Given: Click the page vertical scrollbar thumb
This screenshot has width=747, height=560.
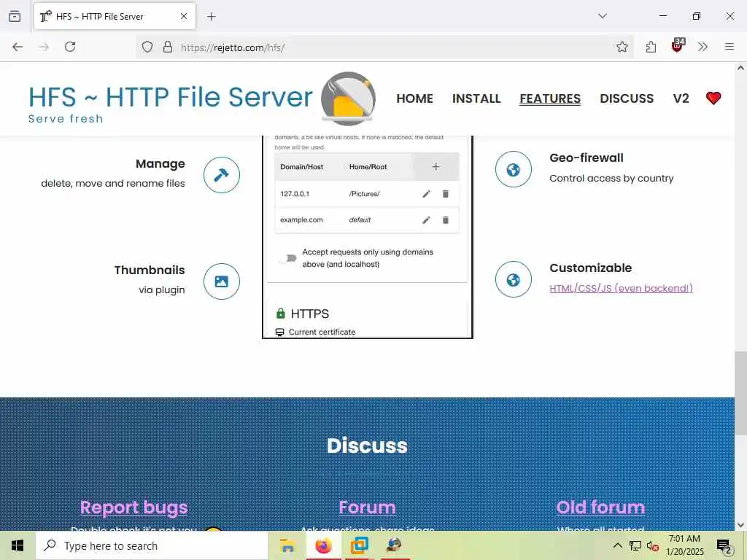Looking at the screenshot, I should click(740, 393).
